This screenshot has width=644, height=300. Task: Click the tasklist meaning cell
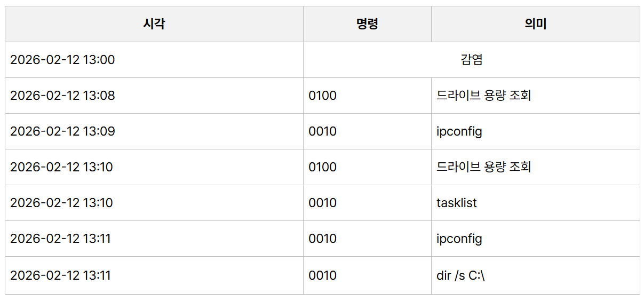tap(457, 203)
